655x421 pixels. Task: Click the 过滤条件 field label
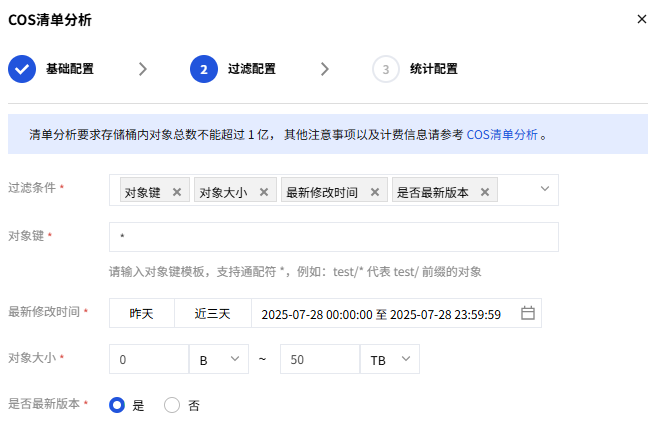coord(32,188)
